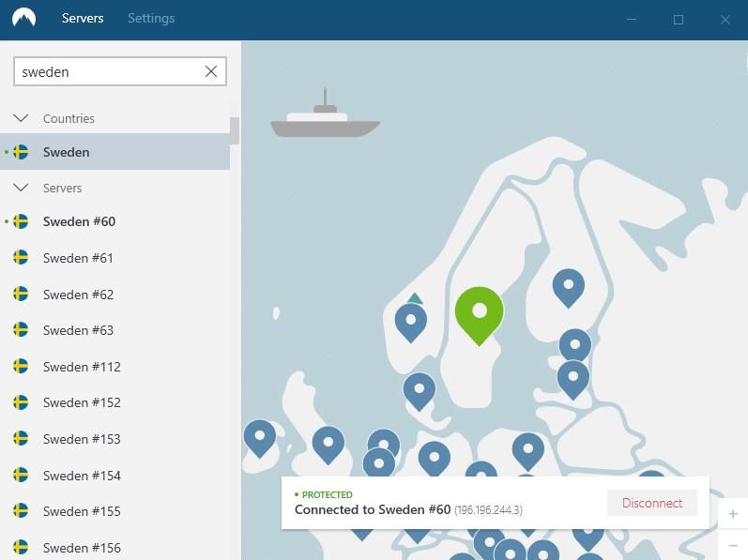Click the Estonia map pin

574,344
